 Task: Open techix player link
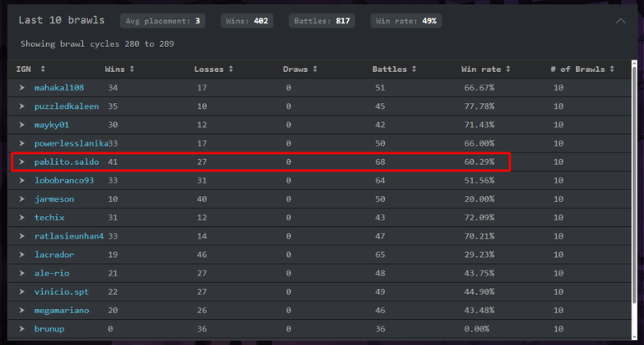pos(49,218)
